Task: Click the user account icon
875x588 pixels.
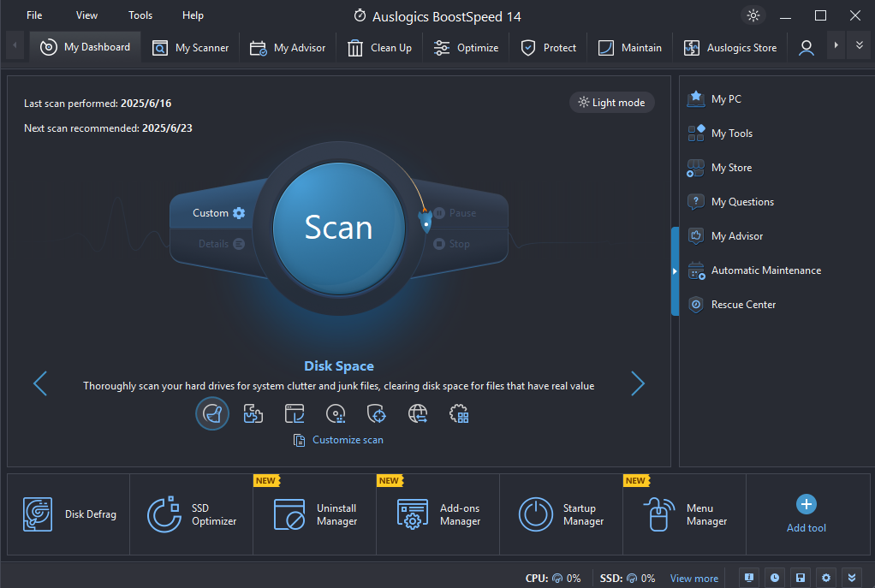Action: 806,48
